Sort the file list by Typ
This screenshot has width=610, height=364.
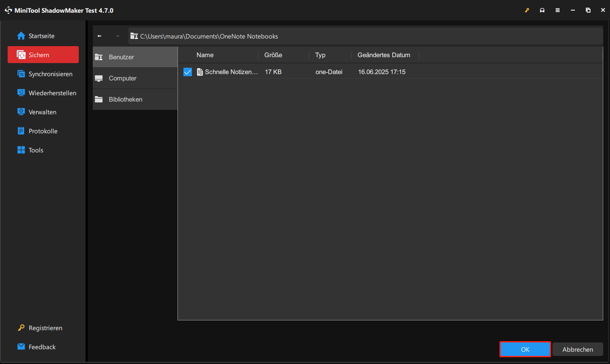(x=320, y=55)
